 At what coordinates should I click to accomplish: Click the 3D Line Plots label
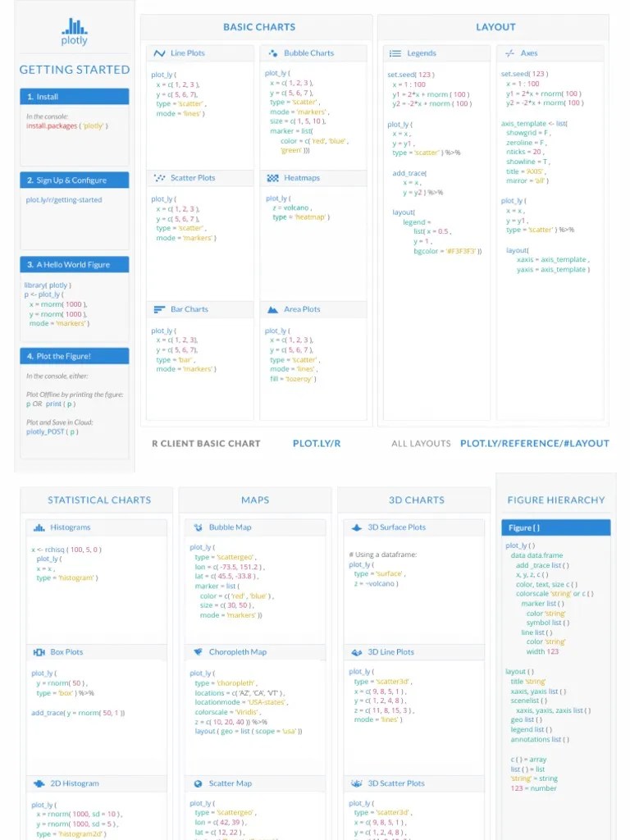tap(390, 652)
